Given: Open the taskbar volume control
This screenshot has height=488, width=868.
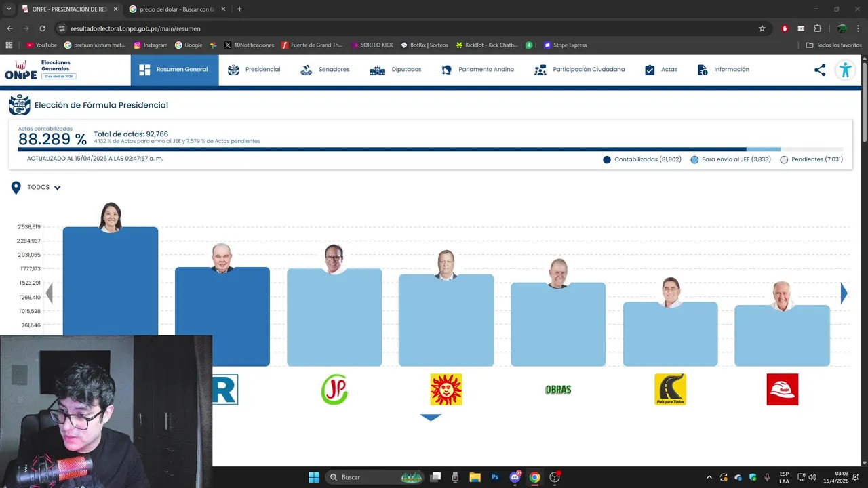Looking at the screenshot, I should click(x=812, y=477).
